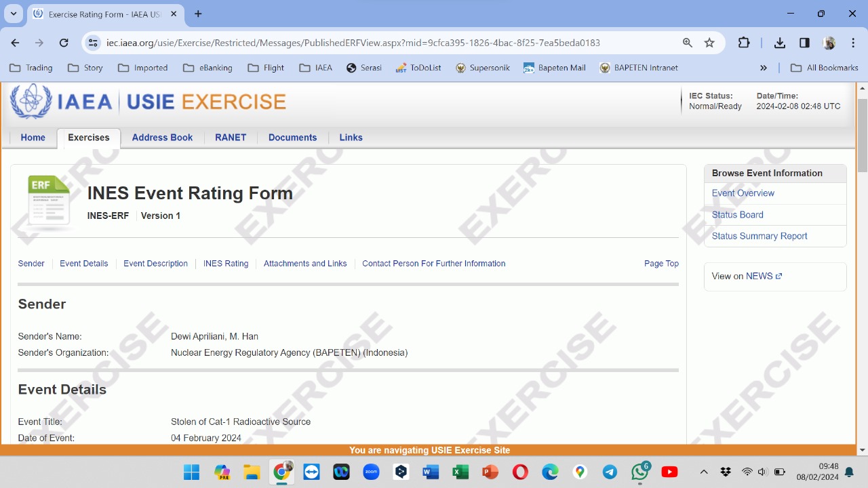Open the Extensions puzzle icon

click(744, 43)
